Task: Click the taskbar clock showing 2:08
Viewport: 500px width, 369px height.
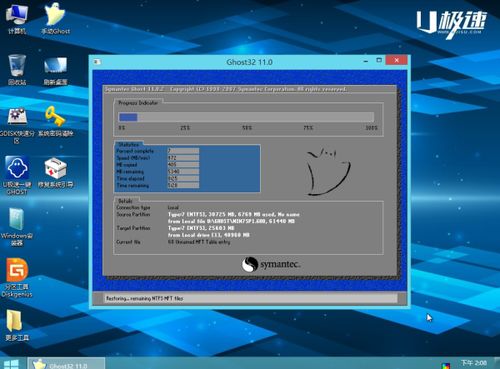Action: 474,363
